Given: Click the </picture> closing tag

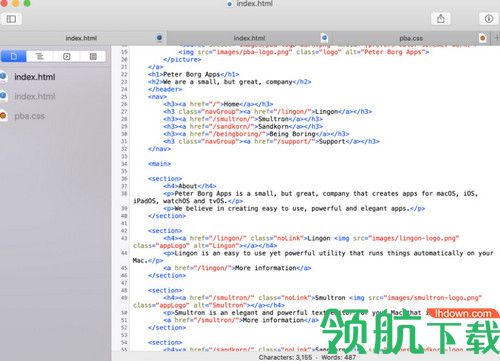Looking at the screenshot, I should [182, 59].
